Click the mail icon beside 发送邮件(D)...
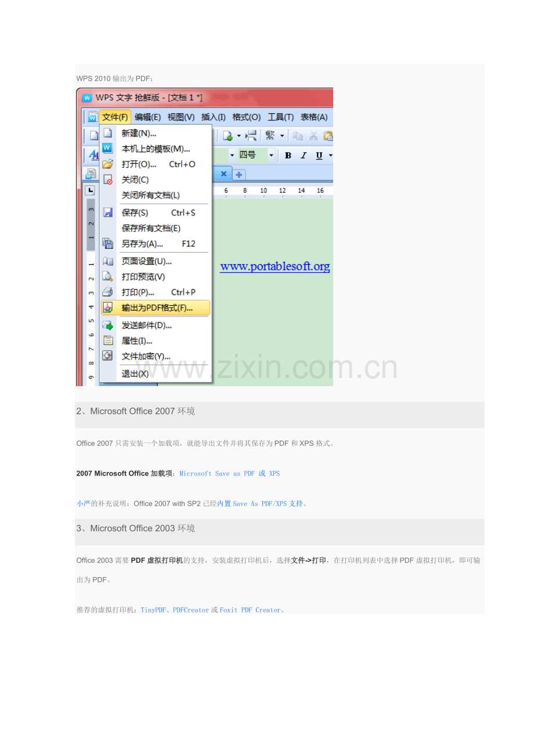Screen dimensions: 534x756 click(x=108, y=325)
